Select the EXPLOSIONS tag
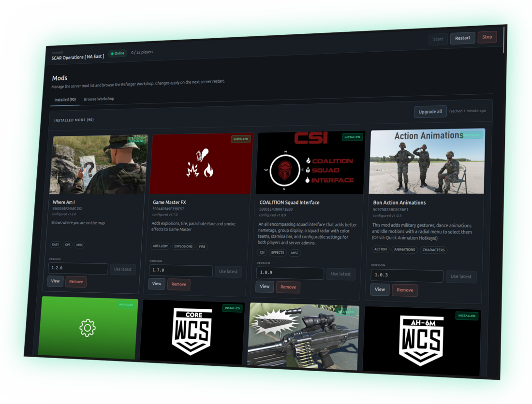The height and width of the screenshot is (404, 532). coord(183,246)
